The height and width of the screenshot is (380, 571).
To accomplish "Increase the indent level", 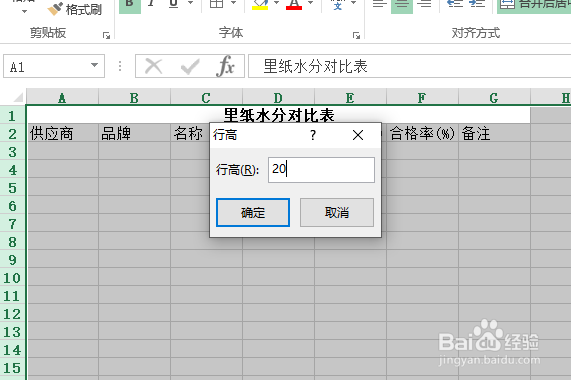I will click(x=477, y=4).
